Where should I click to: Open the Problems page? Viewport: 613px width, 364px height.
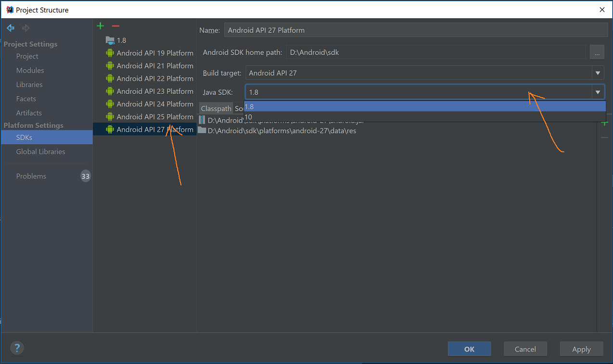click(x=31, y=176)
